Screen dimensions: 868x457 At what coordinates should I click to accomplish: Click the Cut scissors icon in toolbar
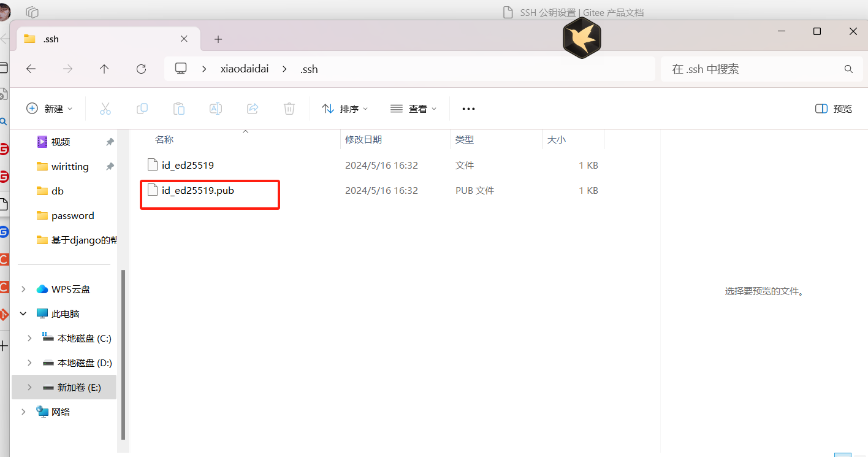click(105, 109)
